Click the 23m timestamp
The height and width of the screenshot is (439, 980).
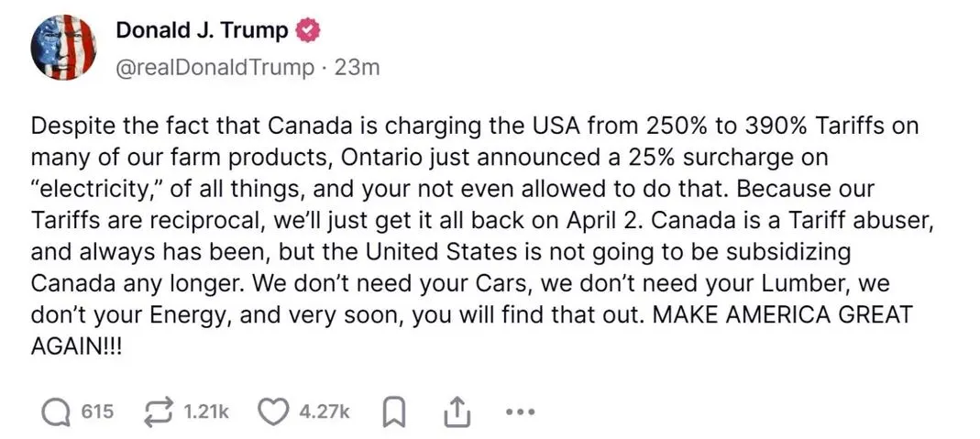click(x=357, y=68)
